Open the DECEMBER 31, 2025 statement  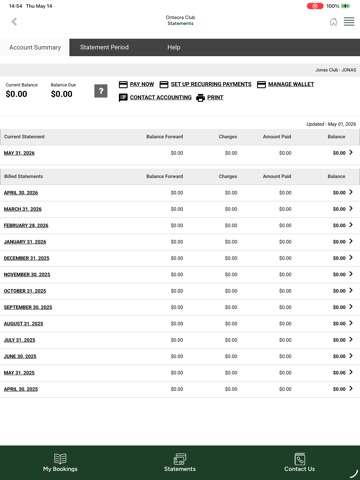point(26,258)
